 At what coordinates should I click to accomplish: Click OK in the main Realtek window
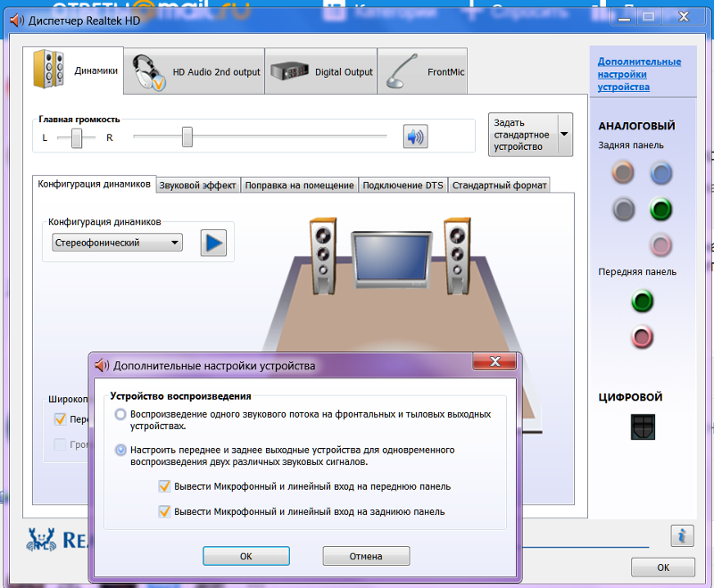click(663, 567)
